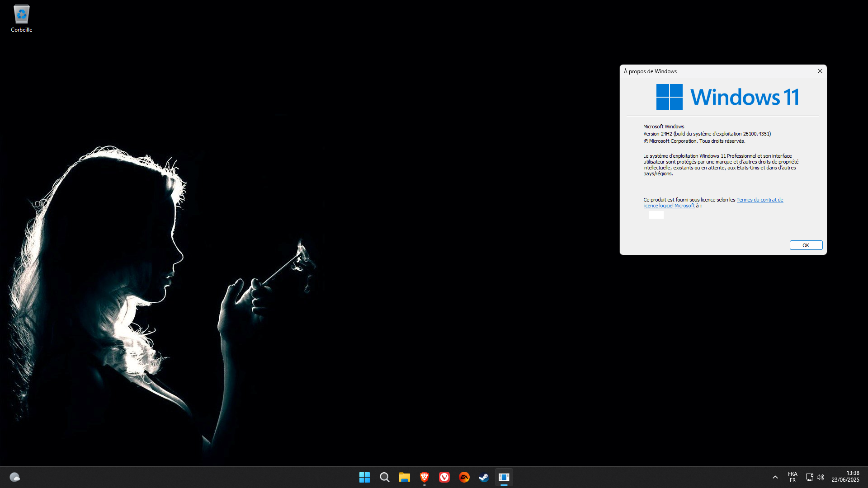This screenshot has width=868, height=488.
Task: Open taskbar Search
Action: 384,477
